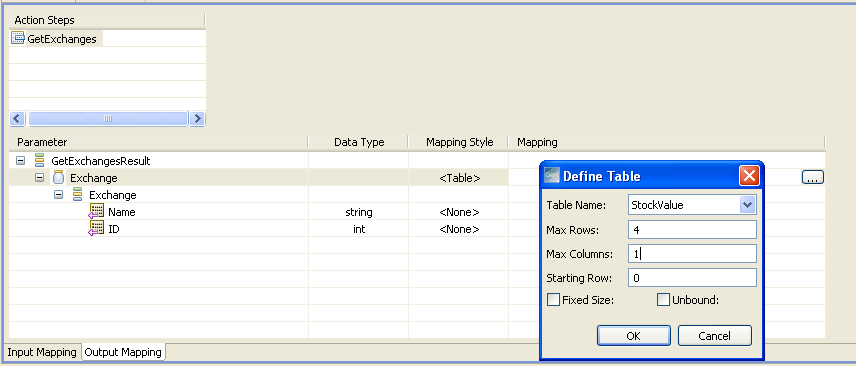Click the ID parameter icon
Image resolution: width=856 pixels, height=366 pixels.
point(96,228)
